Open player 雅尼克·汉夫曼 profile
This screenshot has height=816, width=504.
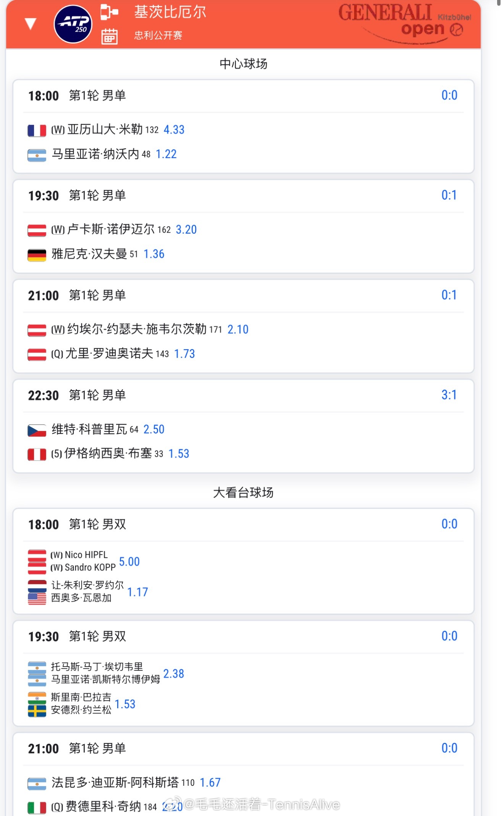(x=89, y=254)
